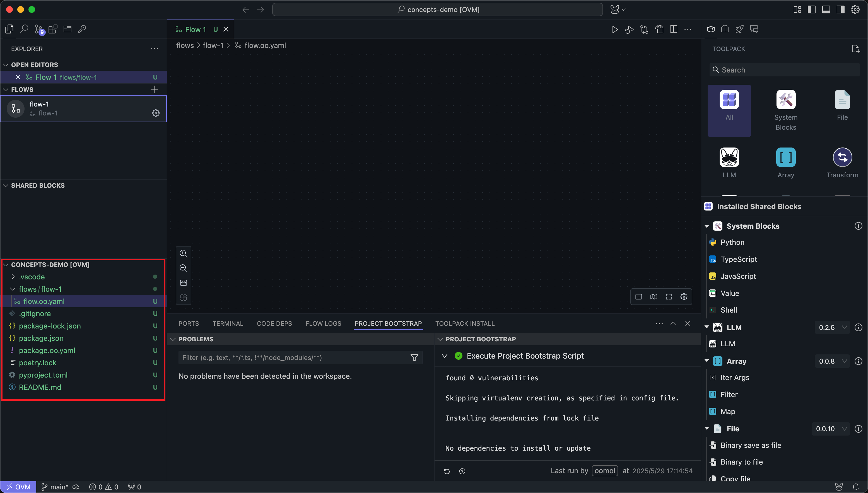Switch to the FLOW LOGS tab
The width and height of the screenshot is (868, 493).
coord(323,323)
